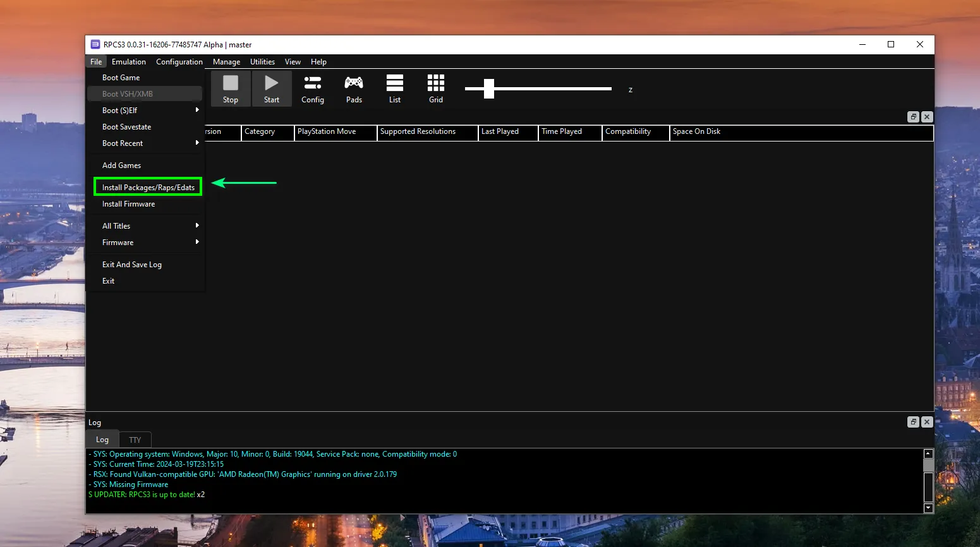Image resolution: width=980 pixels, height=547 pixels.
Task: Click the icon size slider handle
Action: point(488,89)
